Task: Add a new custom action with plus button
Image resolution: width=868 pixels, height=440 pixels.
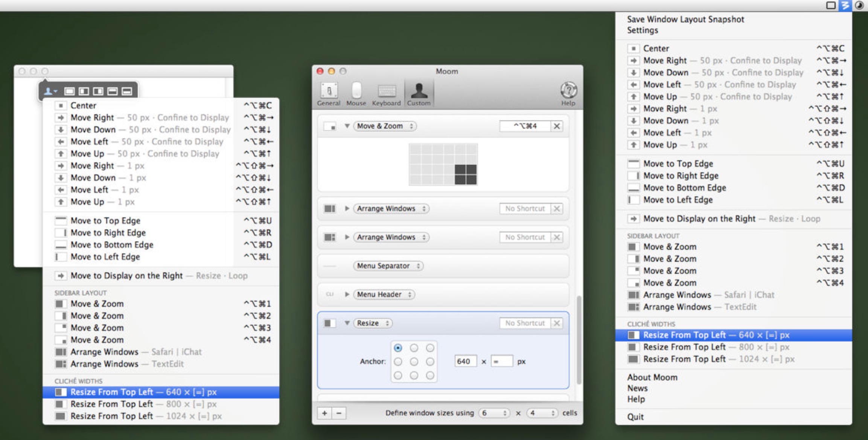Action: pyautogui.click(x=324, y=413)
